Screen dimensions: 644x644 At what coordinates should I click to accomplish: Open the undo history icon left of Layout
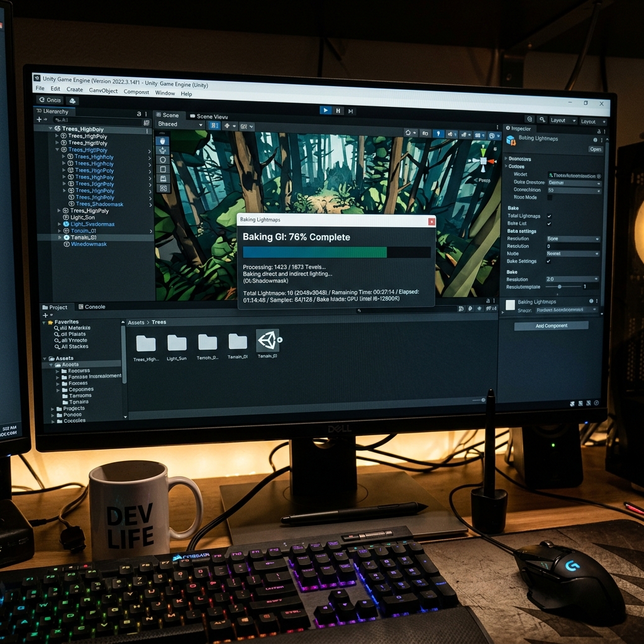530,119
